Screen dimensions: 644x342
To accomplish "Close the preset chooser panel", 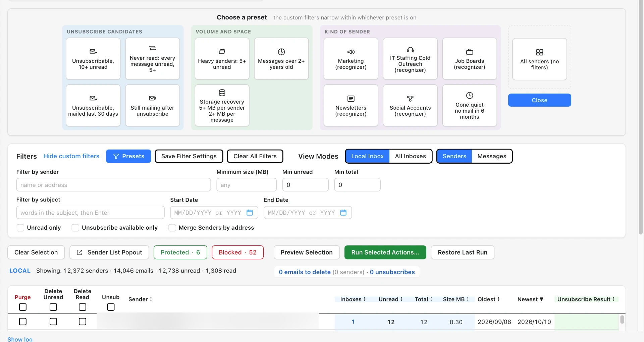I will 539,100.
